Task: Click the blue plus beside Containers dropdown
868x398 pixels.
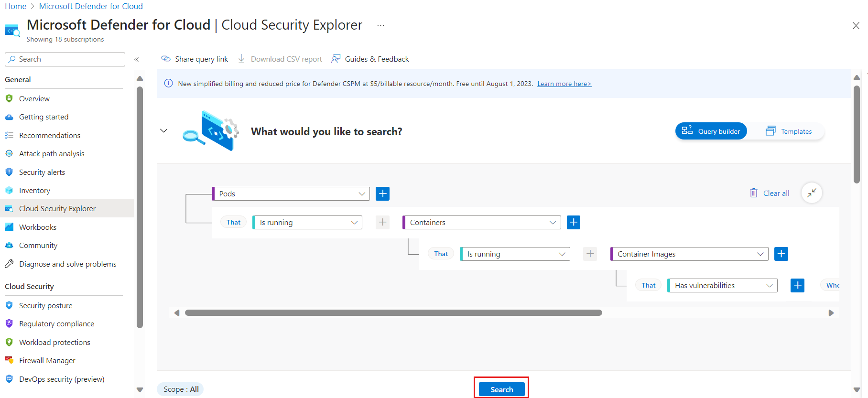Action: pyautogui.click(x=574, y=222)
